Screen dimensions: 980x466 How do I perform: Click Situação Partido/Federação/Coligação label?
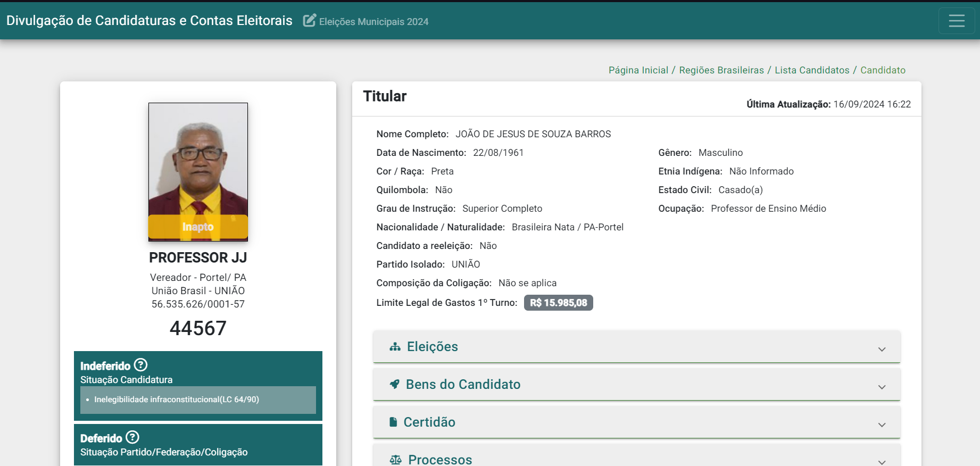164,452
